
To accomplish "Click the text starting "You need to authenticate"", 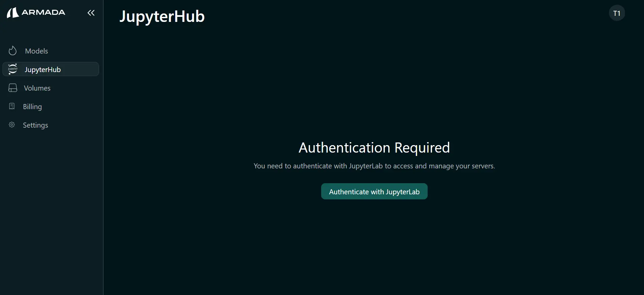I will click(374, 166).
